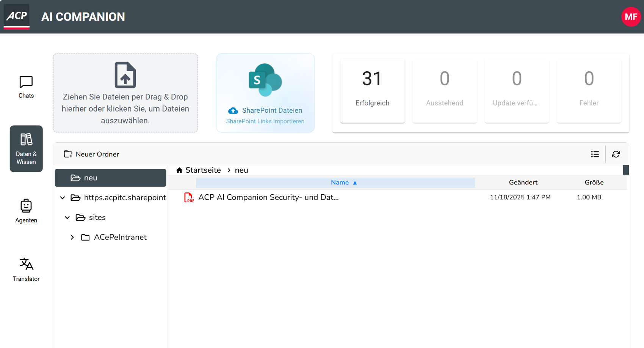Sort files by the Geändert column
The image size is (644, 348).
(x=523, y=183)
